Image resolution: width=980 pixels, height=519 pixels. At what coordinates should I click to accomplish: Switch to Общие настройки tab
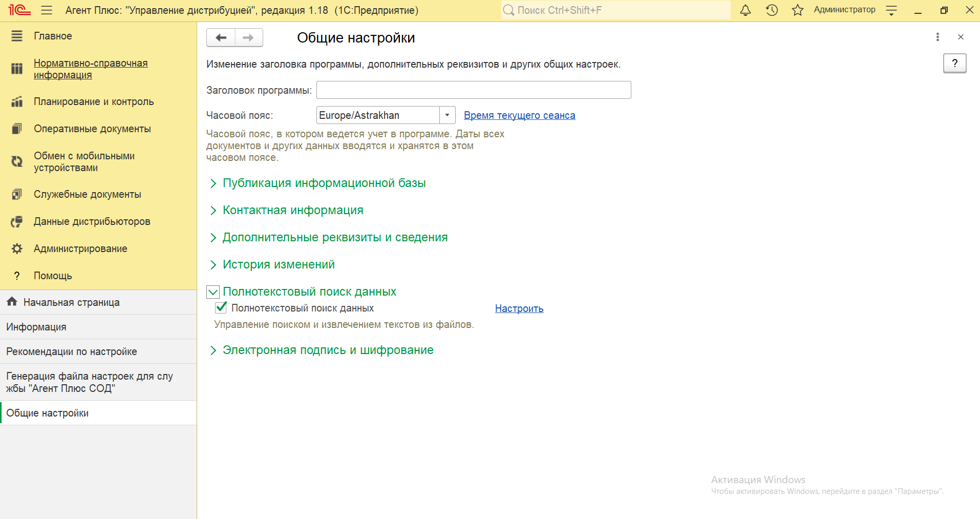pos(98,413)
